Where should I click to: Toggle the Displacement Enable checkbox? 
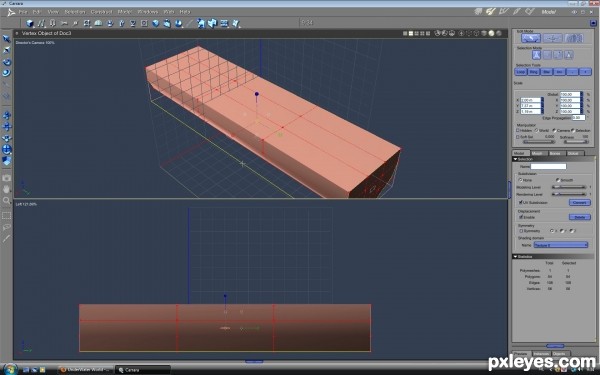pyautogui.click(x=521, y=217)
